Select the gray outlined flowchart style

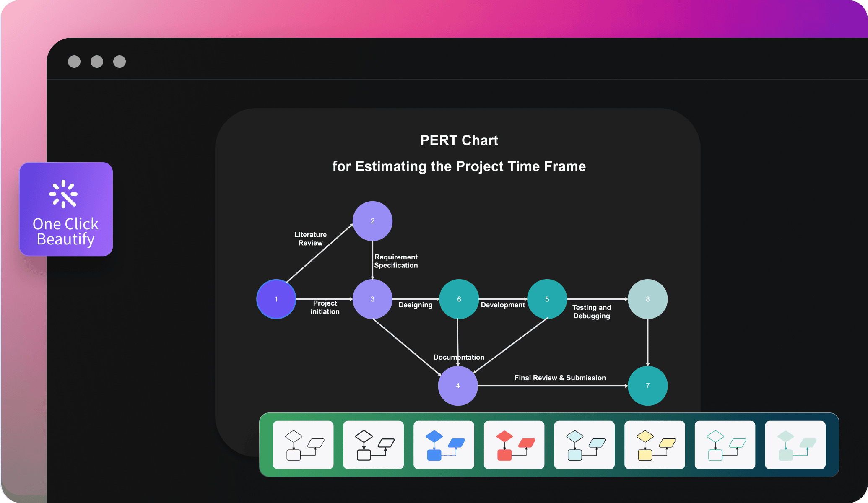[x=302, y=449]
